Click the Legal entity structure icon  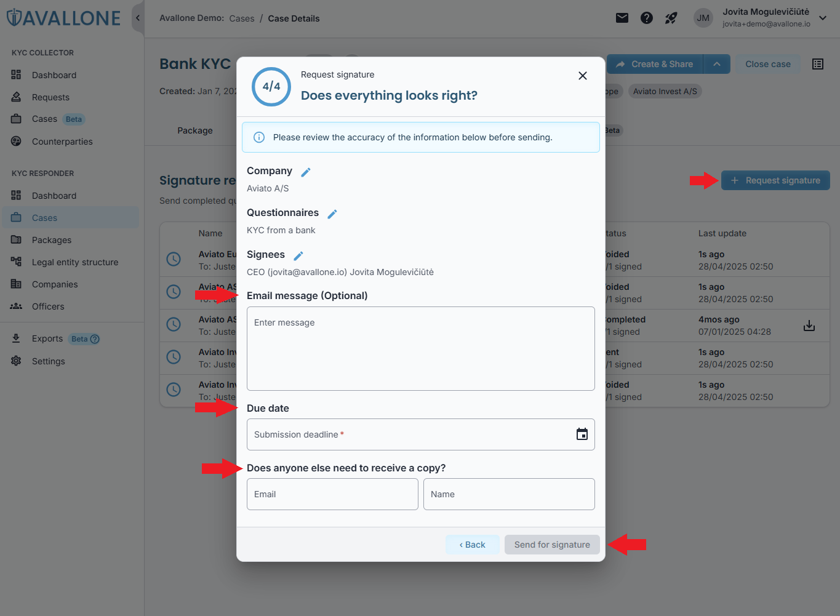[17, 262]
